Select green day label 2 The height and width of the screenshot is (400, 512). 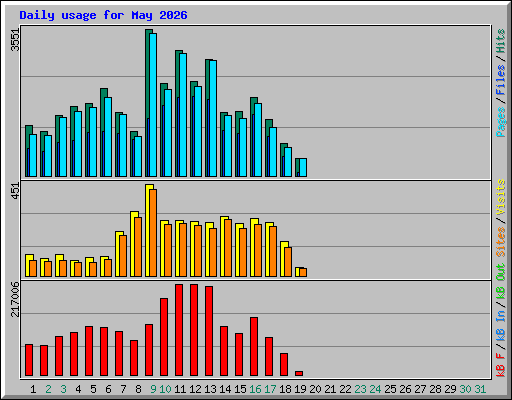48,389
